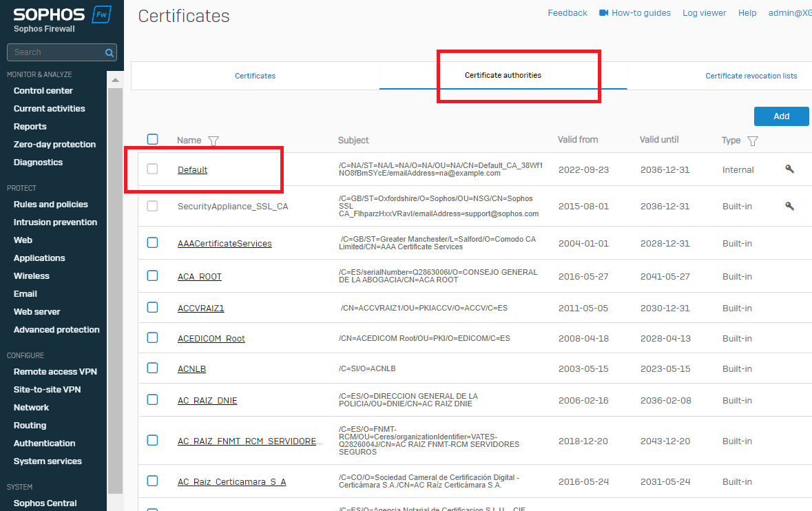
Task: Open Sophos Central menu item
Action: pos(45,503)
